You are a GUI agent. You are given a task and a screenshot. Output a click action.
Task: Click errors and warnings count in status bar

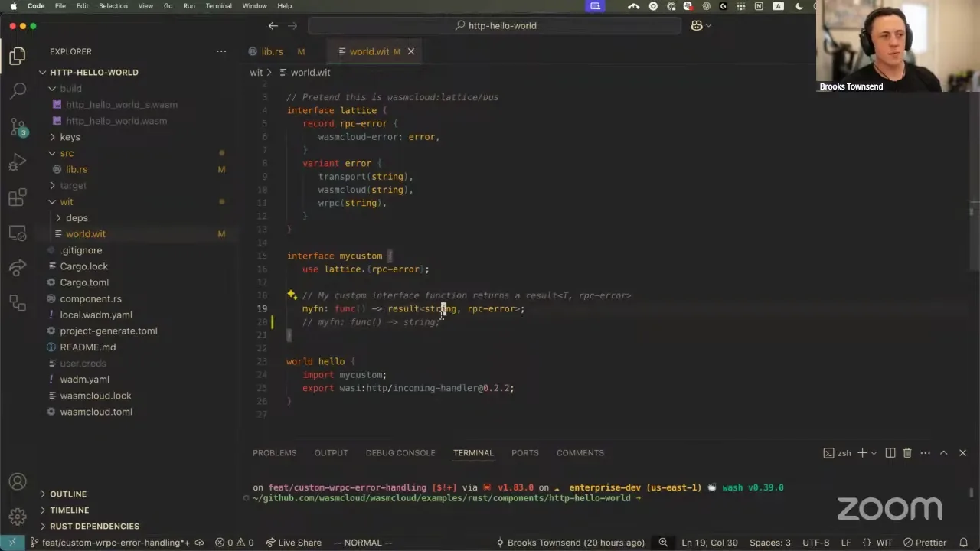(x=234, y=543)
